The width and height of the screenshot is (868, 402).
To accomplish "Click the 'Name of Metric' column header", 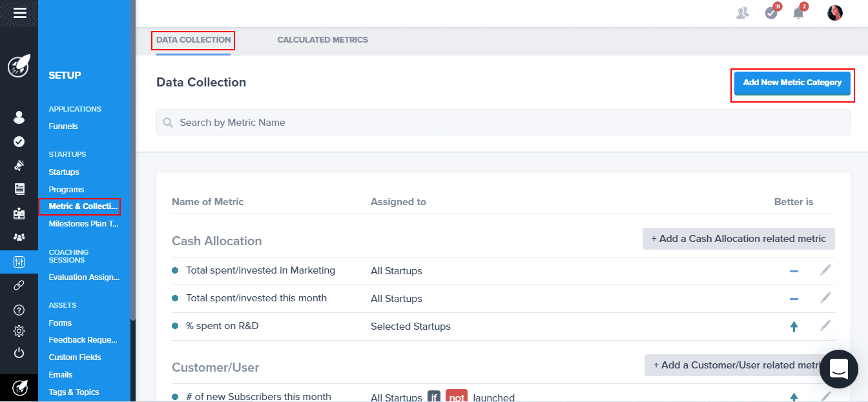I will [208, 202].
